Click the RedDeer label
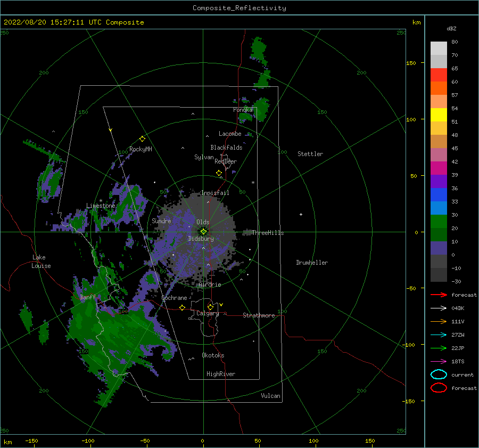479x448 pixels. 226,161
